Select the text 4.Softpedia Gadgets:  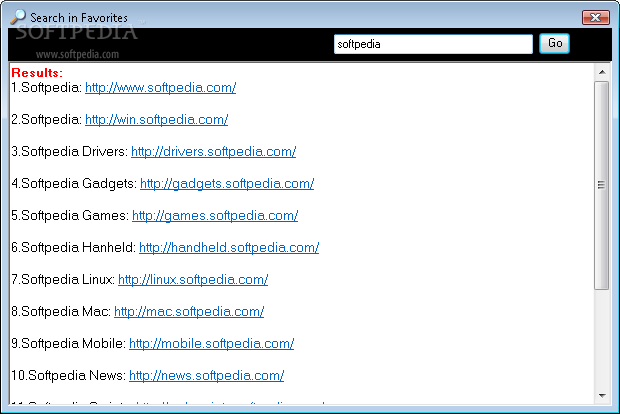pos(74,183)
